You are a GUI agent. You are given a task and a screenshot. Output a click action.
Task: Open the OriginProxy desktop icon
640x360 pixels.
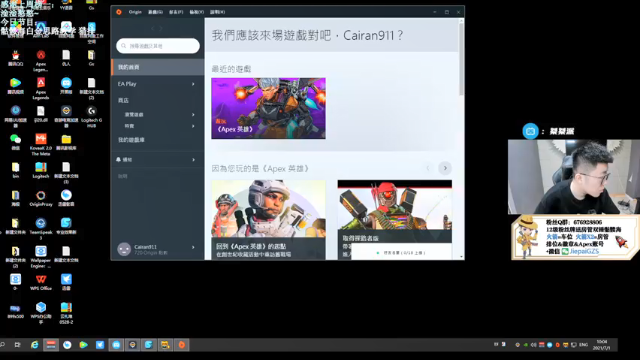coord(41,198)
